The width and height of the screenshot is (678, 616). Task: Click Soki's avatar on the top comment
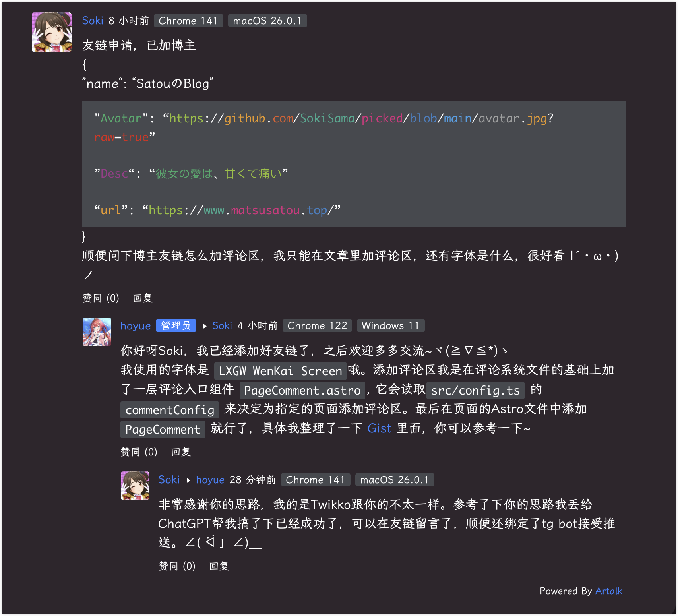pyautogui.click(x=52, y=32)
